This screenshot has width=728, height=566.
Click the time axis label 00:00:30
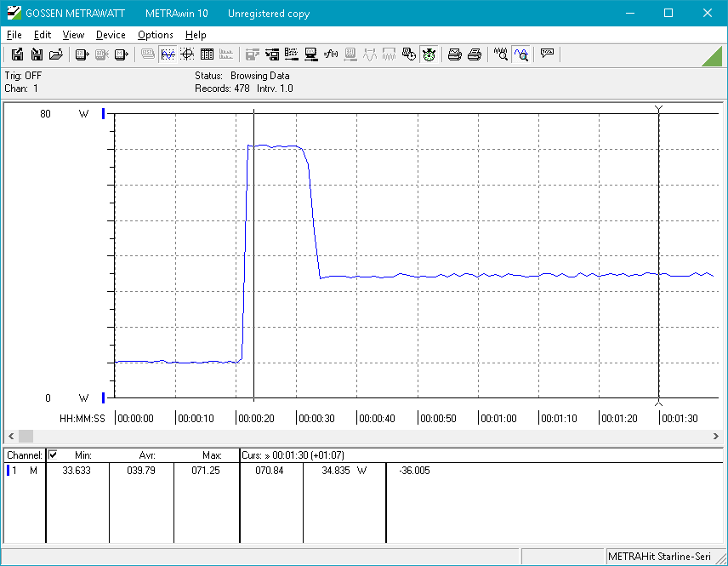click(316, 418)
